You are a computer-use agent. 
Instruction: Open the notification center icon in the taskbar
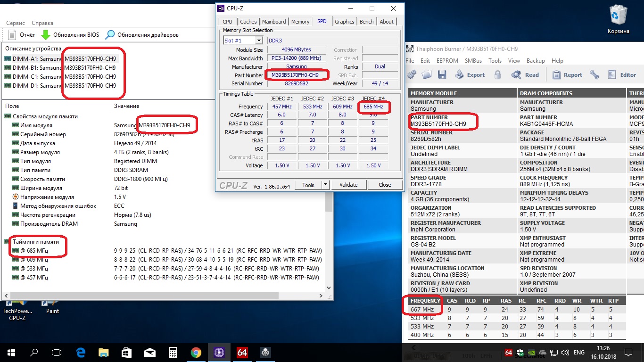[x=628, y=353]
